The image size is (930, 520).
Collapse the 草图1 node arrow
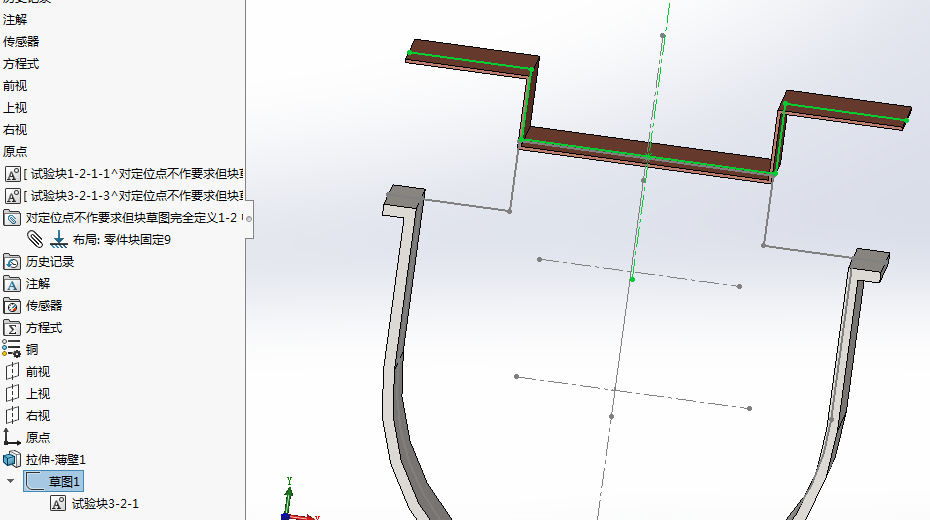click(11, 481)
